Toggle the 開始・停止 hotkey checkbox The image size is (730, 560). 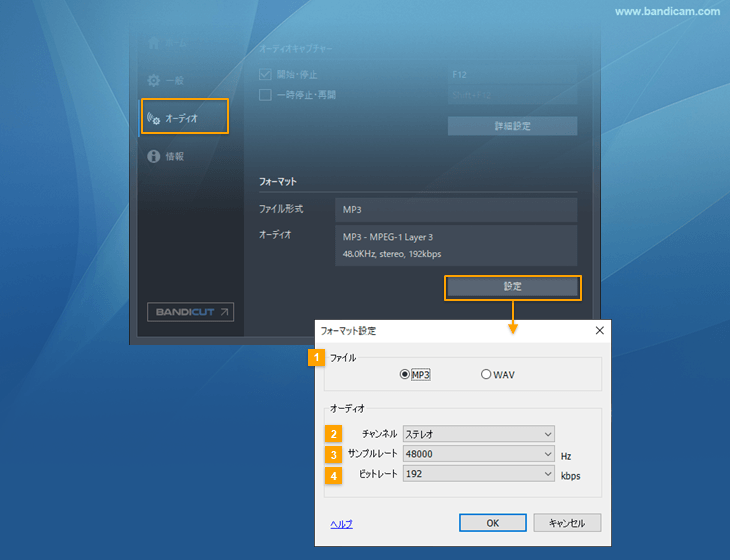pos(266,74)
